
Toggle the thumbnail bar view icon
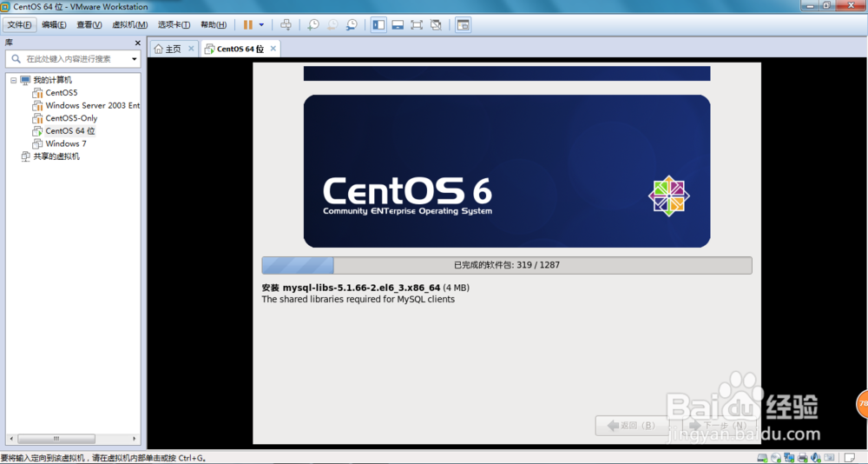(398, 25)
